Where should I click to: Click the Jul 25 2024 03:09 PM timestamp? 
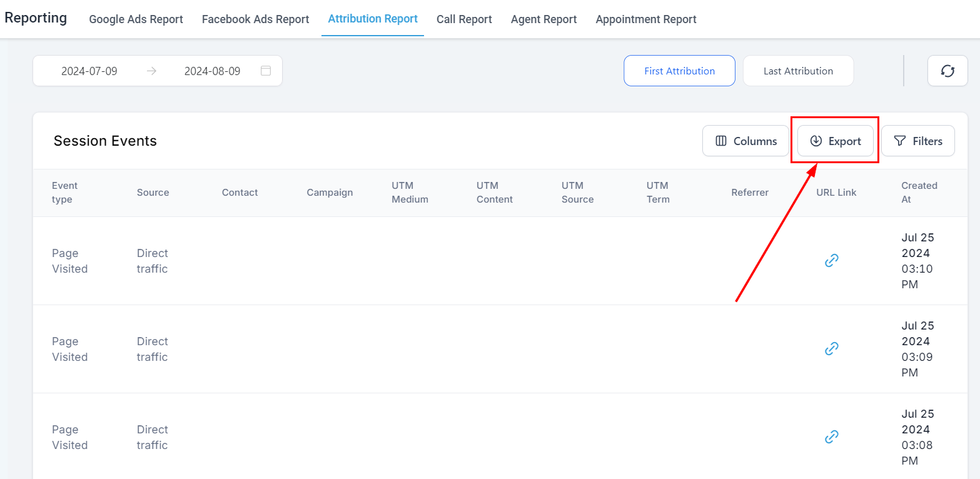tap(918, 349)
